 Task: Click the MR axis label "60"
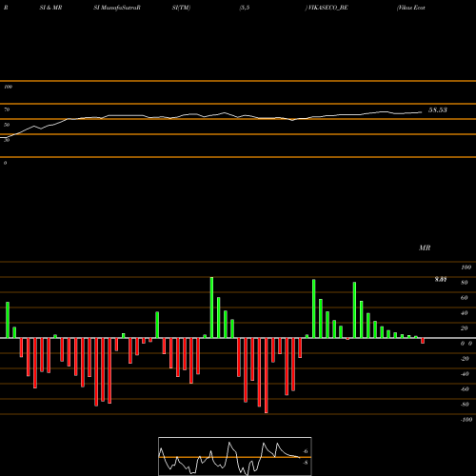465,298
